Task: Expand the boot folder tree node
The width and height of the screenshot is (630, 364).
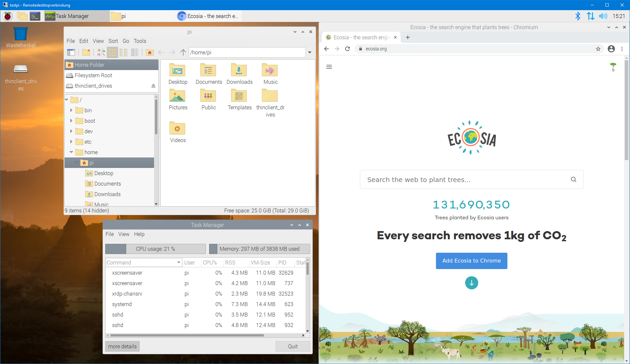Action: (x=71, y=121)
